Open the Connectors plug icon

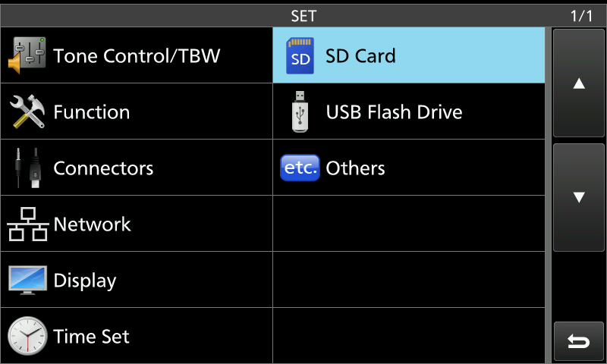pos(27,168)
